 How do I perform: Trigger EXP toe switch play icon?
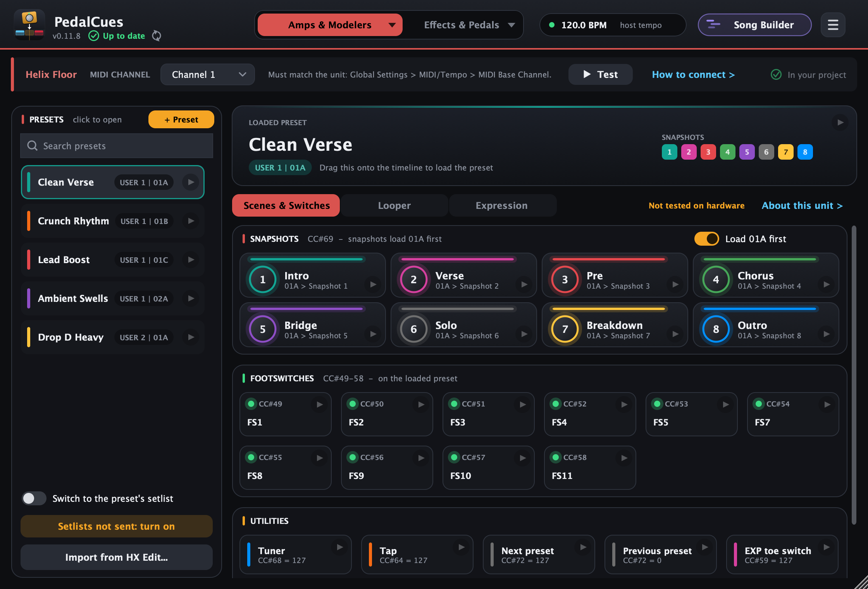click(827, 547)
